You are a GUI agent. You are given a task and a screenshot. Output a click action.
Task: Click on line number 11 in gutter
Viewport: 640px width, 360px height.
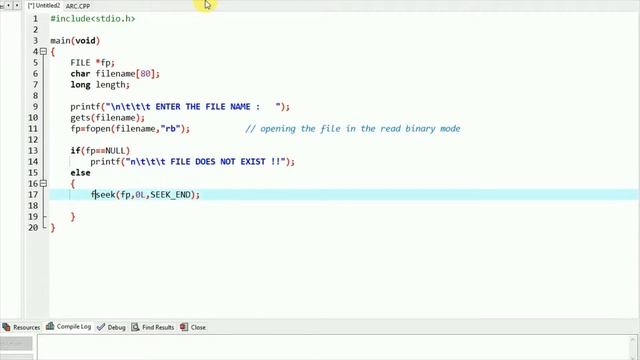click(33, 129)
